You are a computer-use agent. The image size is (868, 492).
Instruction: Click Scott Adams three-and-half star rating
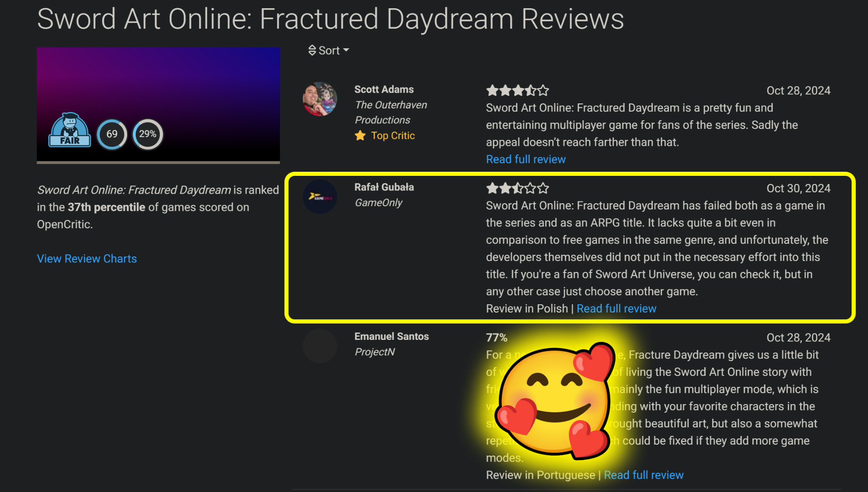tap(517, 90)
